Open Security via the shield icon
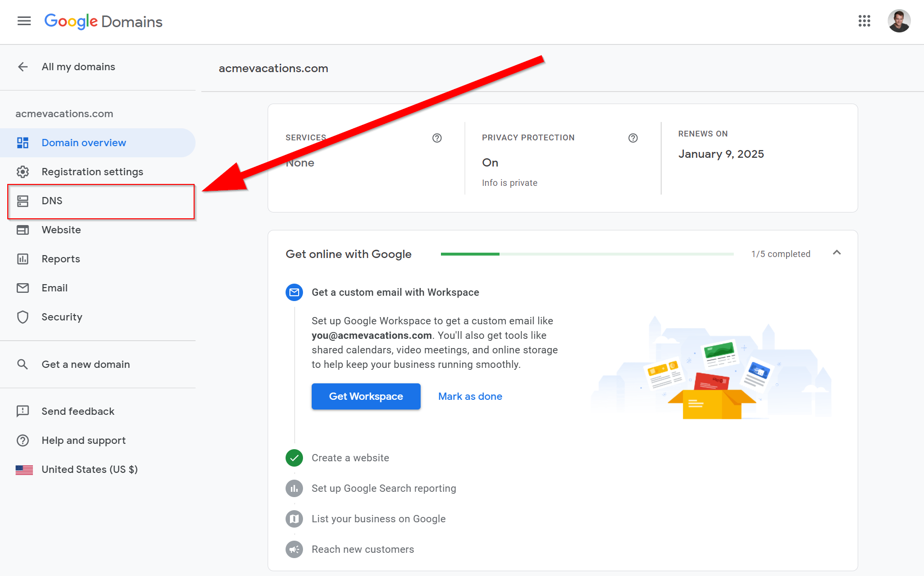Image resolution: width=924 pixels, height=576 pixels. click(23, 317)
